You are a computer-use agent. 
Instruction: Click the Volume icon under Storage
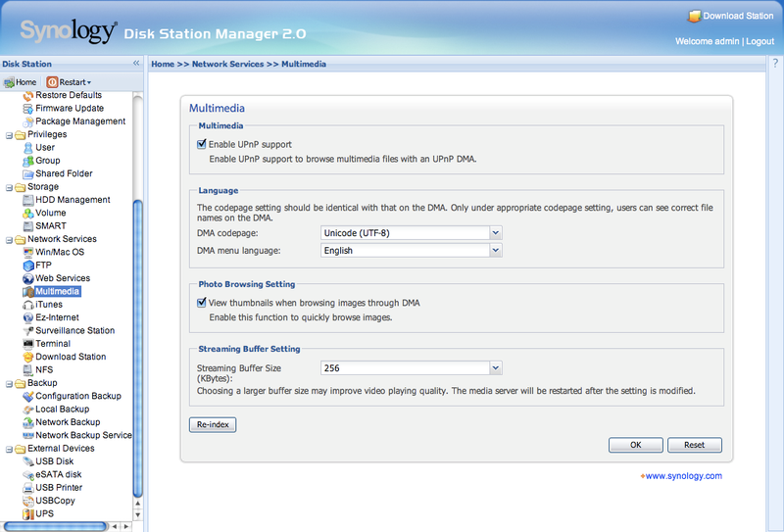(x=28, y=213)
